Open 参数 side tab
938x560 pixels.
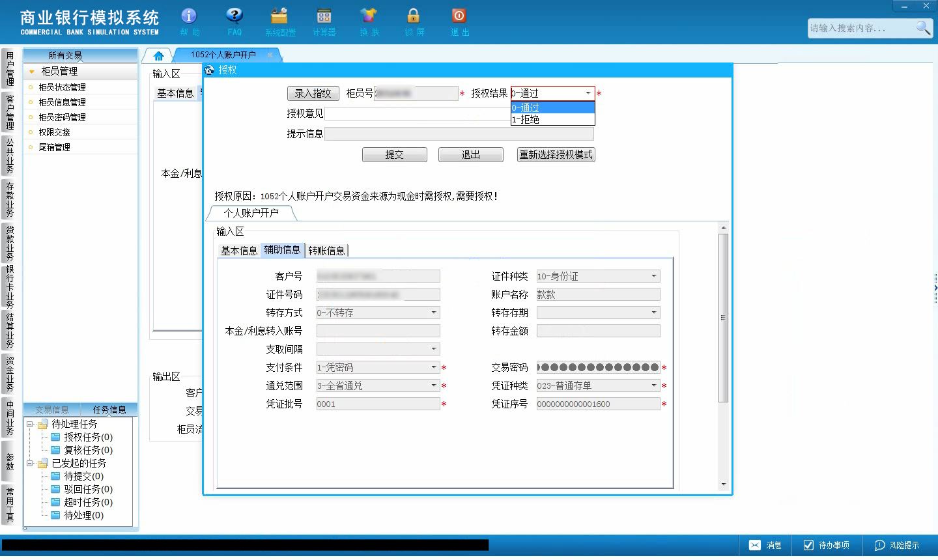click(x=9, y=461)
